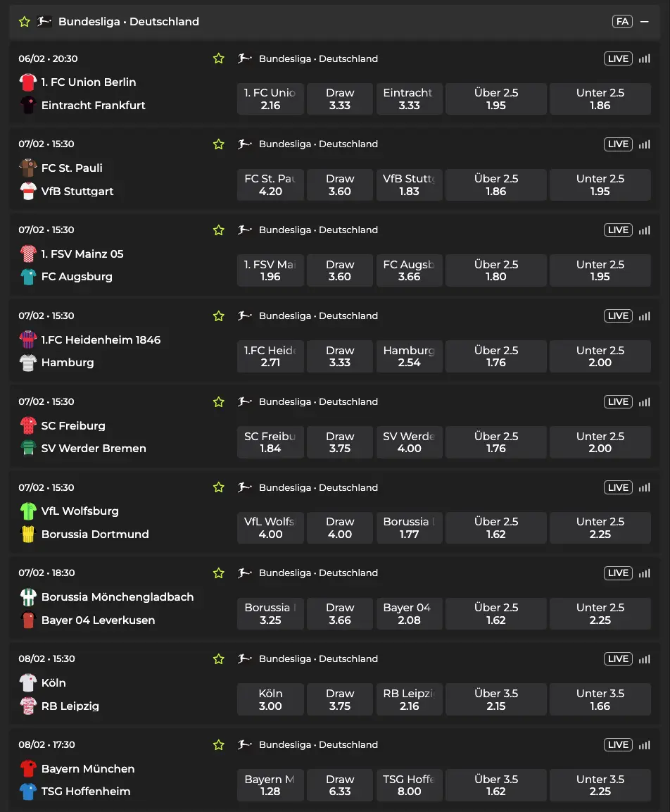Choose Unter 3.5 at 1.66 for Köln match

(600, 699)
